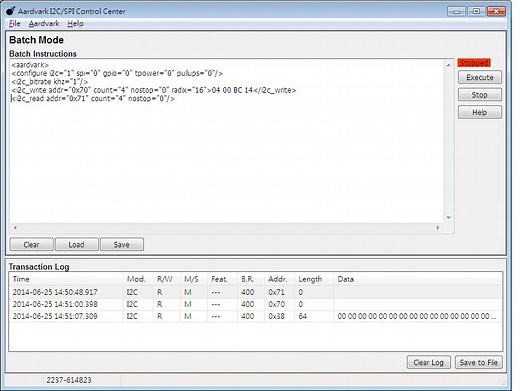Open the Help menu
520x391 pixels.
(x=75, y=24)
